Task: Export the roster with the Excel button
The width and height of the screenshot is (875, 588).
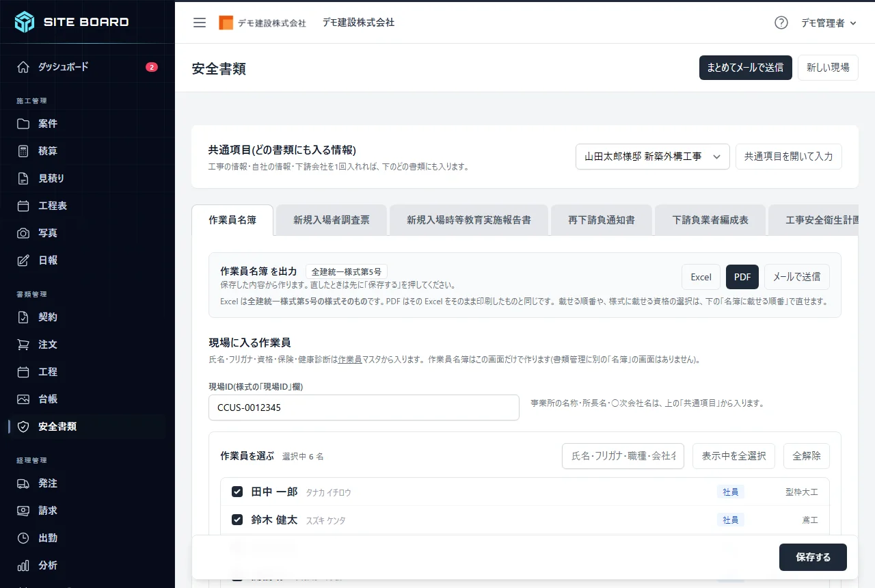Action: coord(701,277)
